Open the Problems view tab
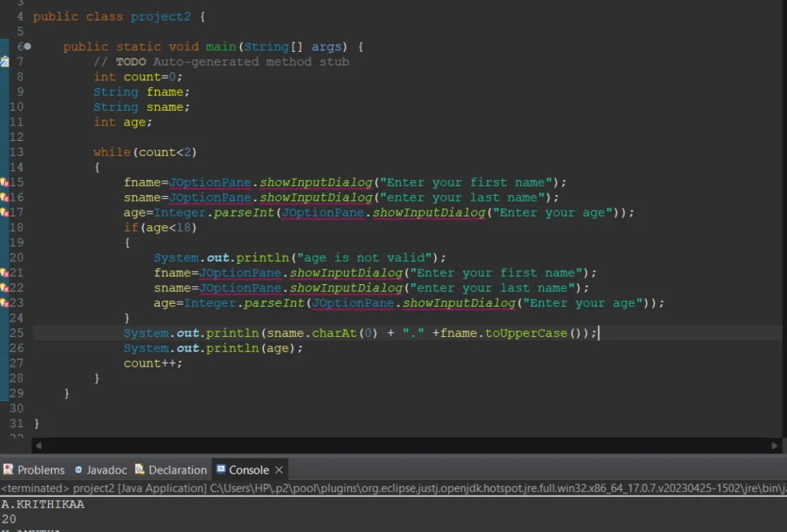Image resolution: width=787 pixels, height=532 pixels. click(34, 470)
